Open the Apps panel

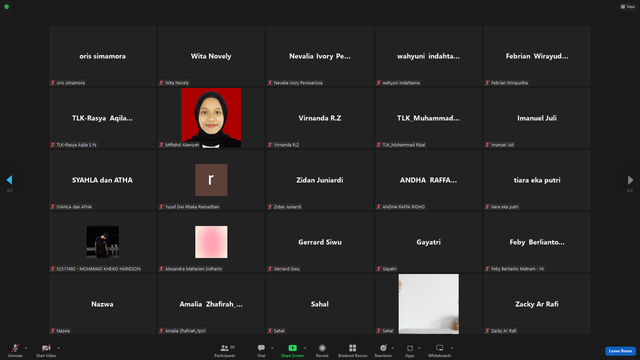[410, 350]
